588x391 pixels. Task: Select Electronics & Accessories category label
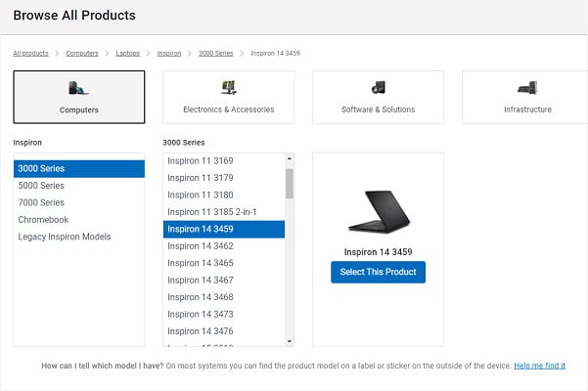(x=229, y=109)
